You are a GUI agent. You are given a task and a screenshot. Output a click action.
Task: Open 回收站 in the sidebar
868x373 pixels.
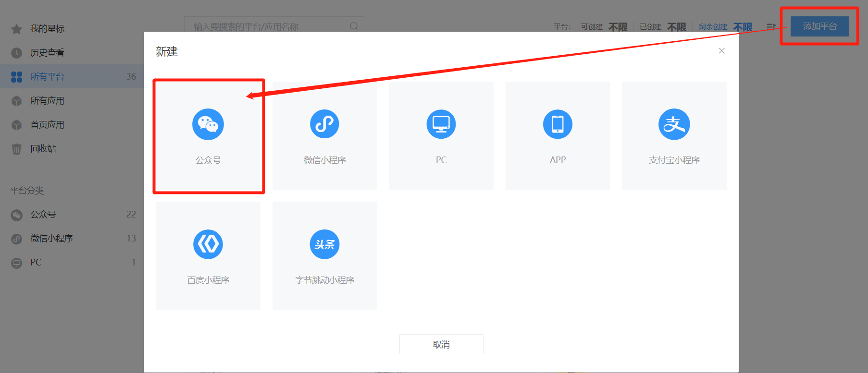click(x=72, y=149)
